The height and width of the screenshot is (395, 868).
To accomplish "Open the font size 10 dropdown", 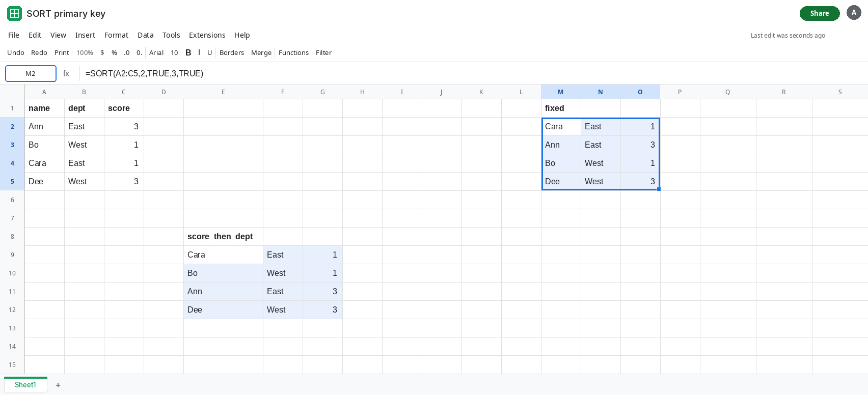I will coord(174,52).
